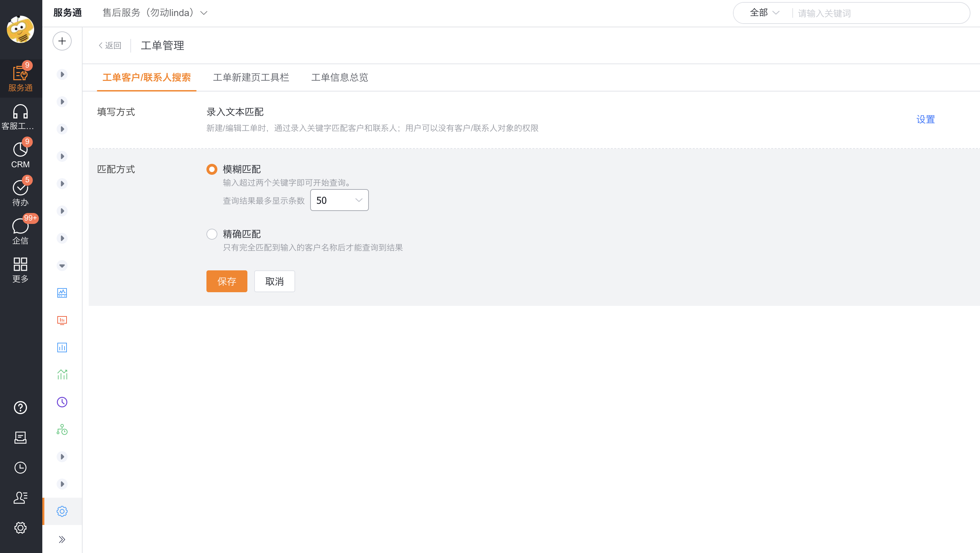Go back via 返回 link

click(110, 46)
